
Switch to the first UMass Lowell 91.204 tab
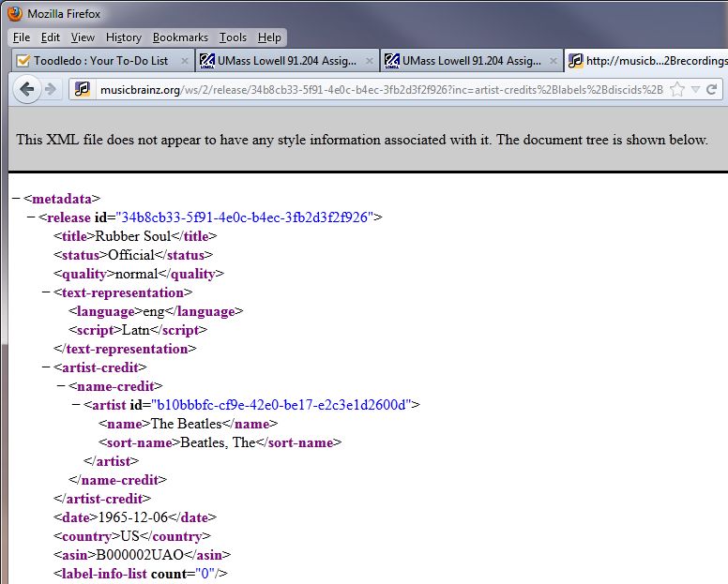(x=287, y=61)
